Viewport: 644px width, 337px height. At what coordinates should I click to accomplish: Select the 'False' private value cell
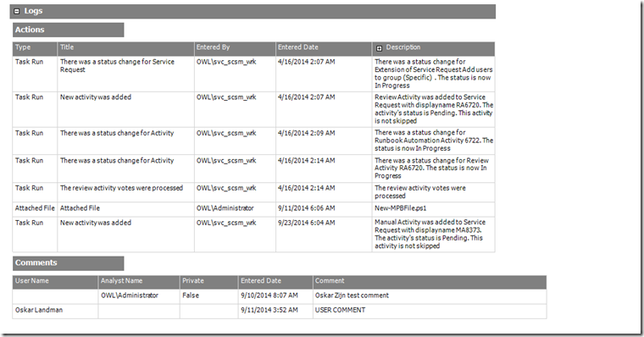pos(209,296)
